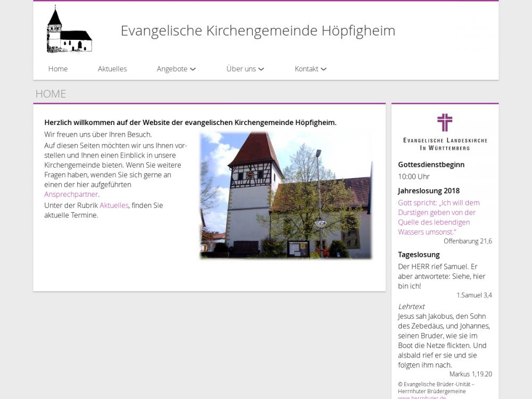
Task: Follow the Ansprechpartner link
Action: point(71,194)
